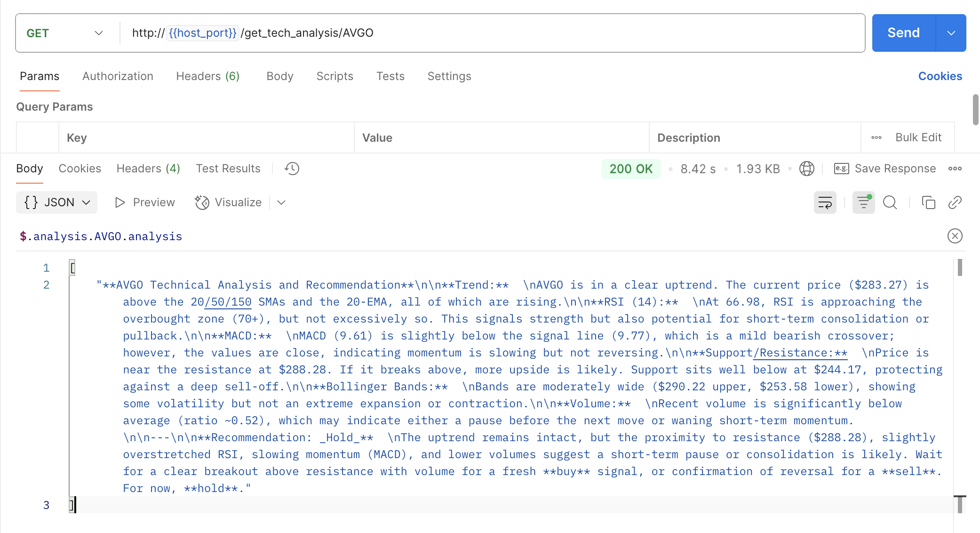This screenshot has width=980, height=533.
Task: Select the response Body tab
Action: (x=30, y=169)
